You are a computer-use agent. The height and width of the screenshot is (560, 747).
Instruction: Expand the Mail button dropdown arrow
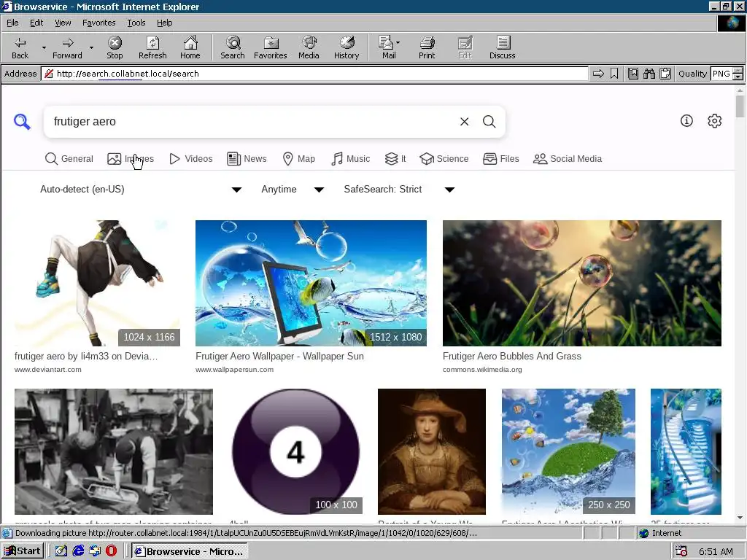(x=398, y=43)
